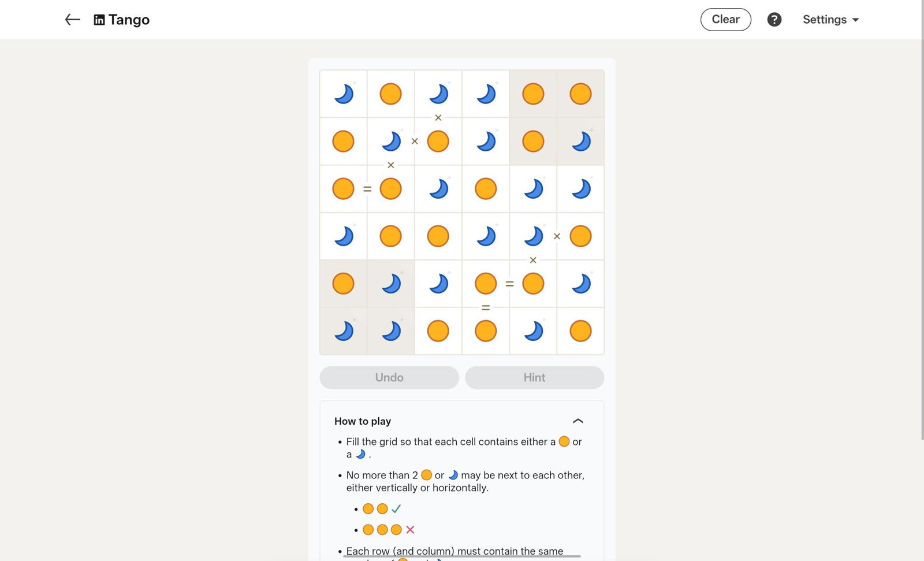Screen dimensions: 924x561
Task: Click the vertical page scrollbar
Action: tap(922, 231)
